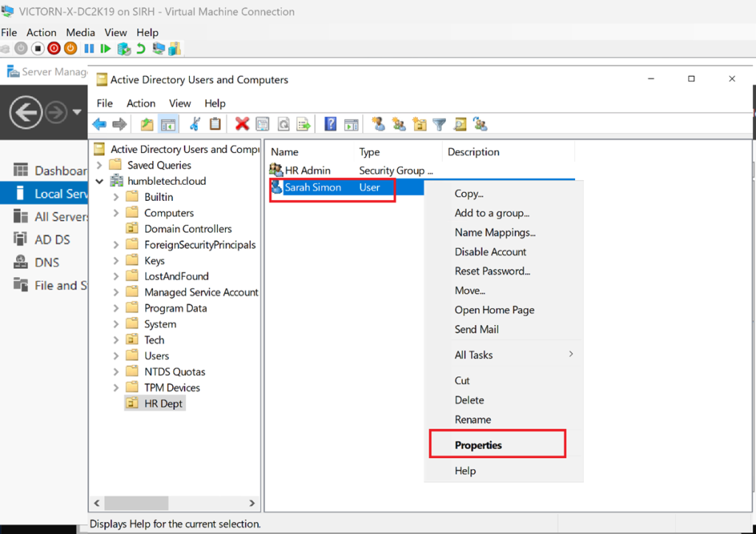Expand the Saved Queries tree node

pos(100,165)
